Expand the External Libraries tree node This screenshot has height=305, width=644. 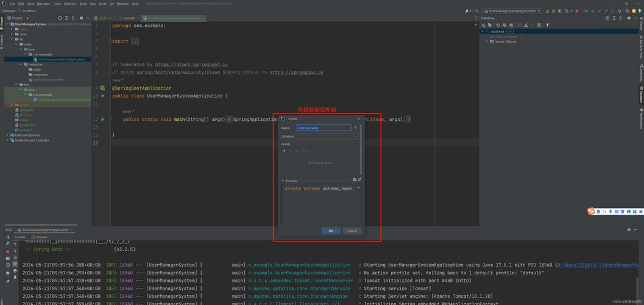coord(7,135)
